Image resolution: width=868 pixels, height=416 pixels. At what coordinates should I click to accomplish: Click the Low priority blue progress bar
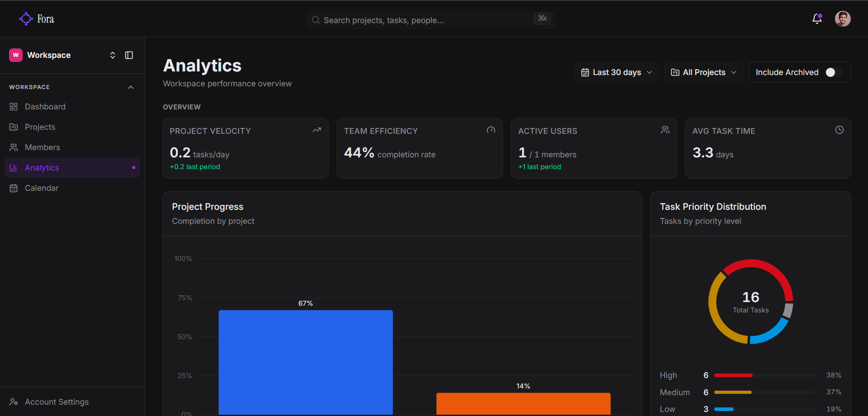click(x=724, y=409)
